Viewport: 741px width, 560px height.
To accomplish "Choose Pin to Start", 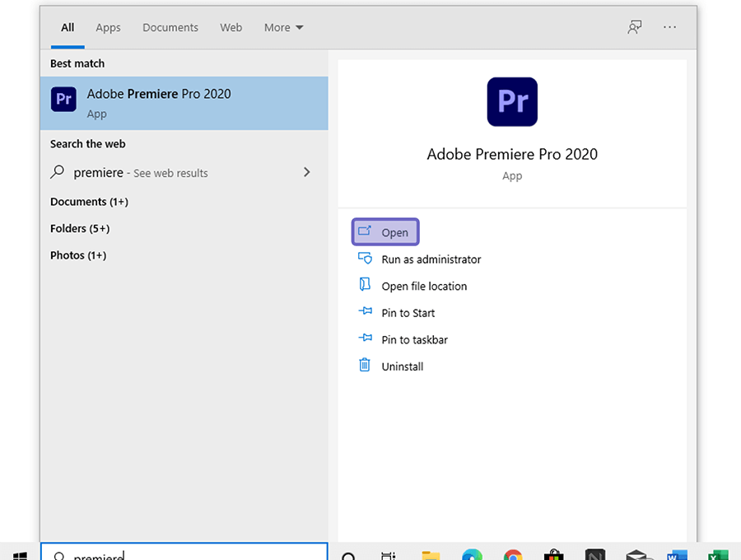I will click(408, 313).
